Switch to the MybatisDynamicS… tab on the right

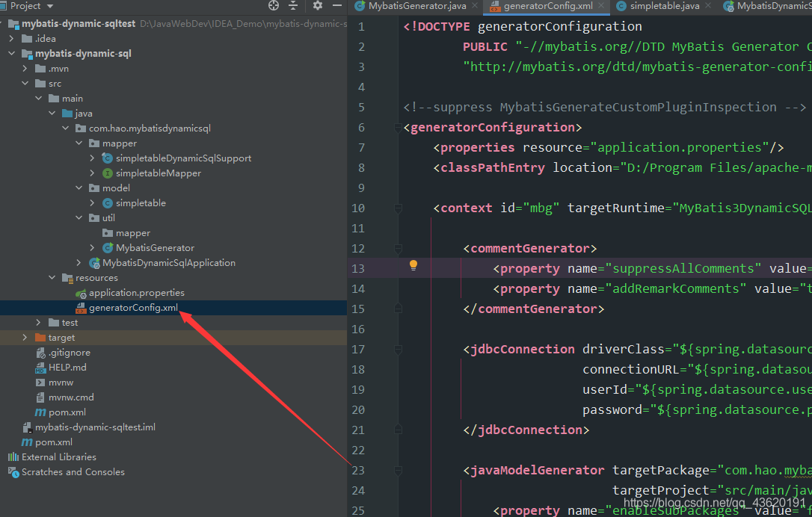coord(769,6)
